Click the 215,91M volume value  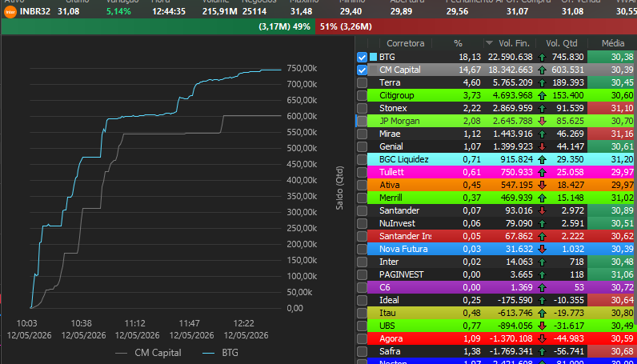pyautogui.click(x=219, y=11)
